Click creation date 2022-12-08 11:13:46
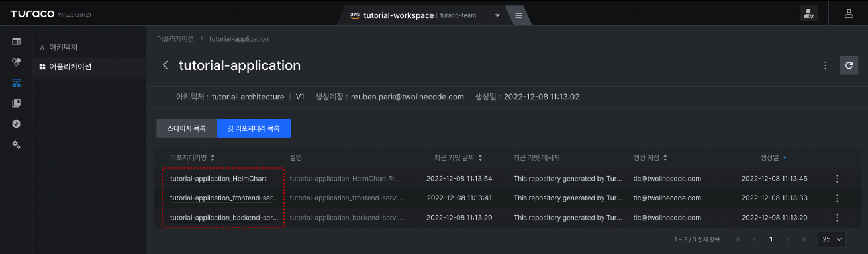Image resolution: width=868 pixels, height=254 pixels. coord(775,179)
